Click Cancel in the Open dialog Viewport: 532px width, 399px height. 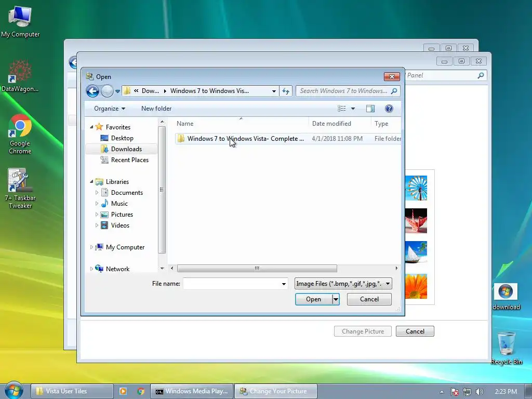[x=369, y=299]
